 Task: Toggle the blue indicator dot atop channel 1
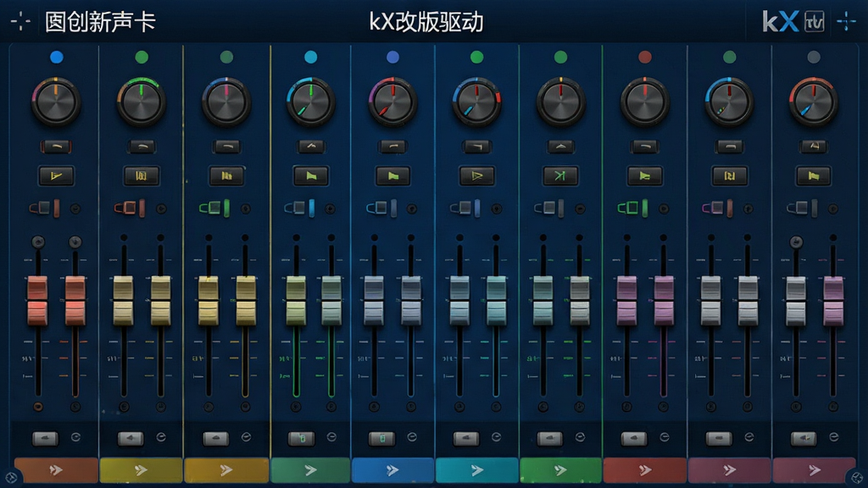(x=57, y=57)
